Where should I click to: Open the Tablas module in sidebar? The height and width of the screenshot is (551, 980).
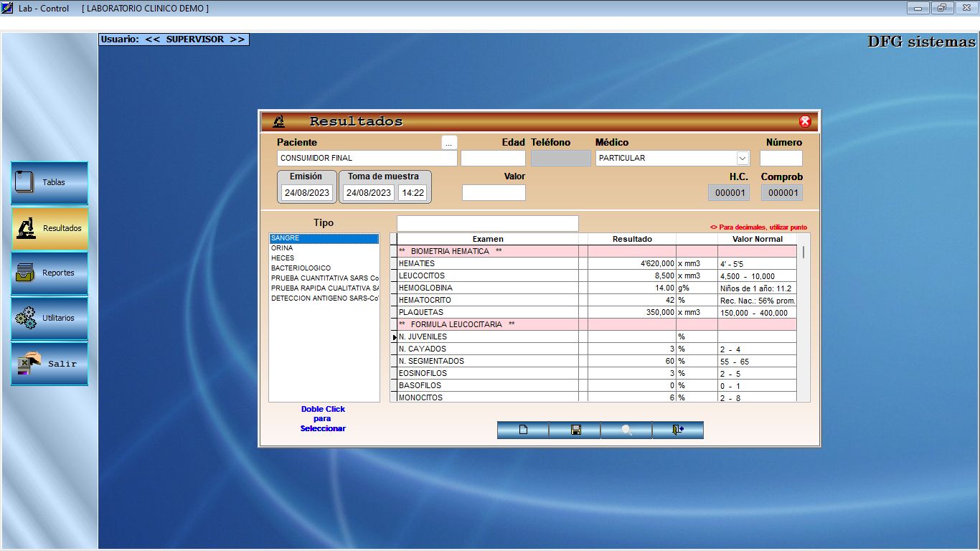click(50, 183)
